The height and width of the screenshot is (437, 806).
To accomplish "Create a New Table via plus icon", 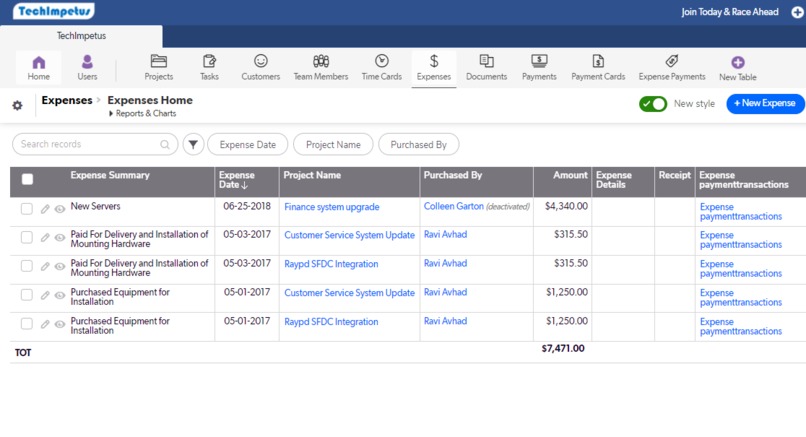I will coord(738,62).
